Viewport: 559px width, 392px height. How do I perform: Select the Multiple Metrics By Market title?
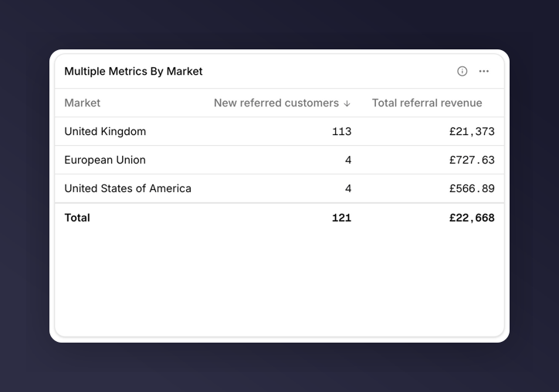click(x=134, y=71)
